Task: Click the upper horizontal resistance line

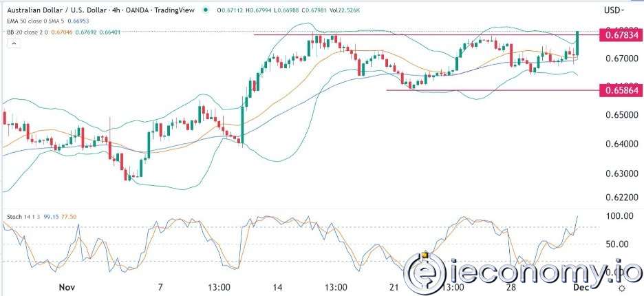Action: pos(413,34)
